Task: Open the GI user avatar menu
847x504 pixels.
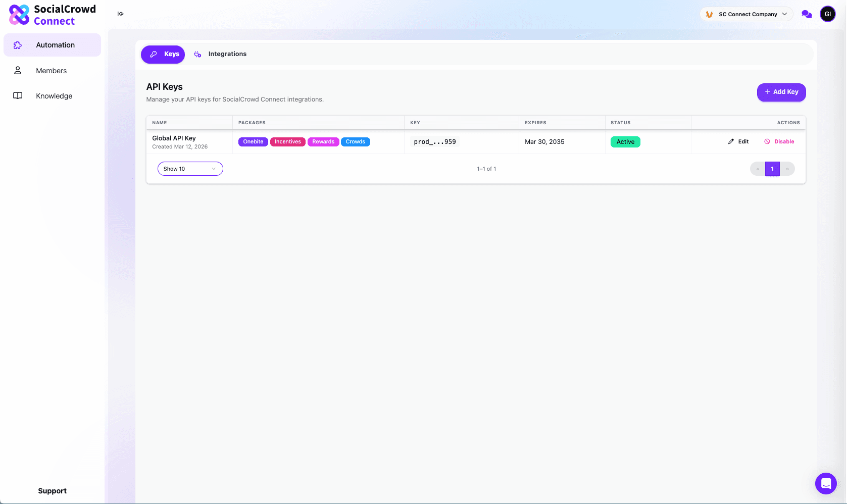Action: point(827,14)
